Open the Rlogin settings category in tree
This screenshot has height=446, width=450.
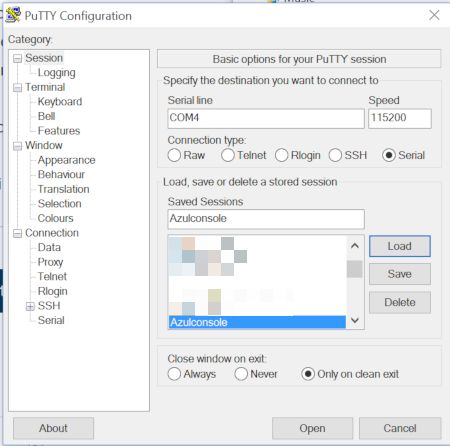click(53, 291)
